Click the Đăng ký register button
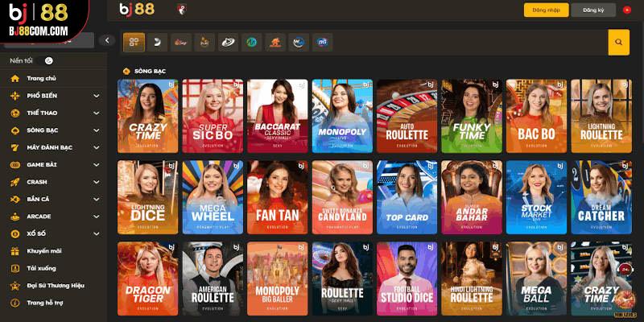 point(593,10)
